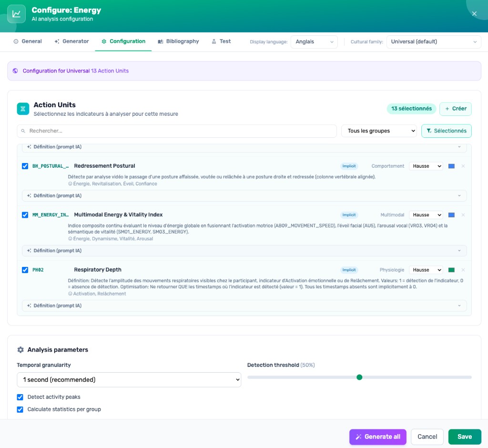Click the gear icon beside Analysis parameters
Screen dimensions: 488x448
coord(20,350)
